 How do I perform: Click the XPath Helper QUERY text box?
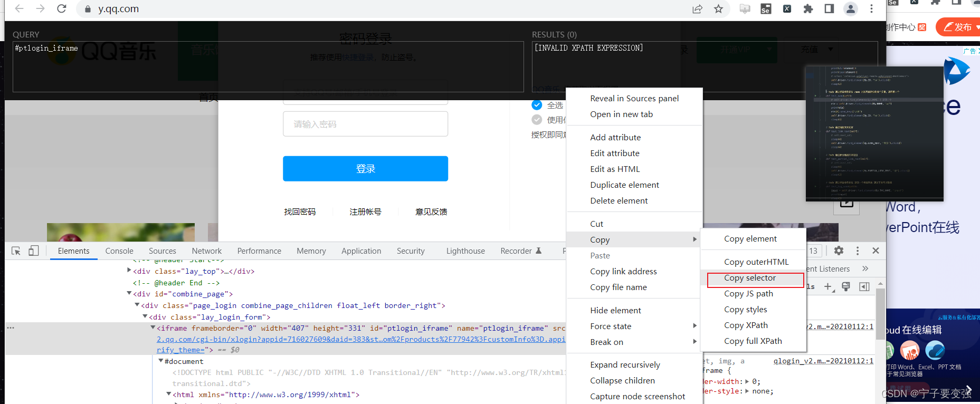pos(268,66)
